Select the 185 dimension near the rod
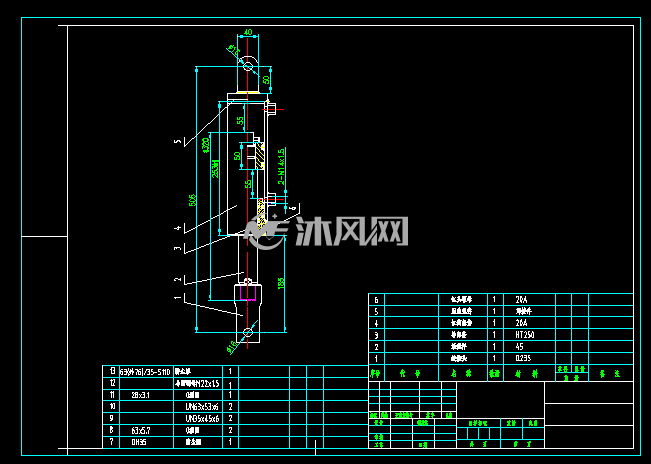The image size is (651, 464). pyautogui.click(x=281, y=283)
